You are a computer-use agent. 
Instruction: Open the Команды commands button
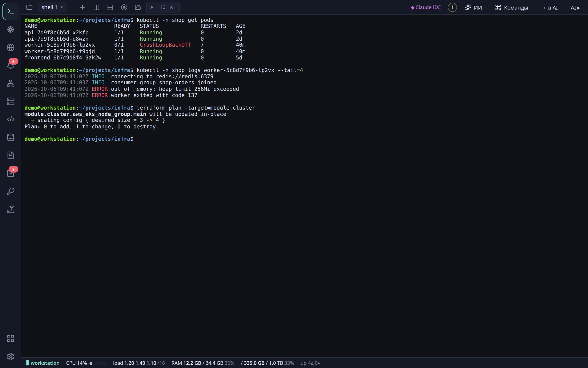click(512, 7)
